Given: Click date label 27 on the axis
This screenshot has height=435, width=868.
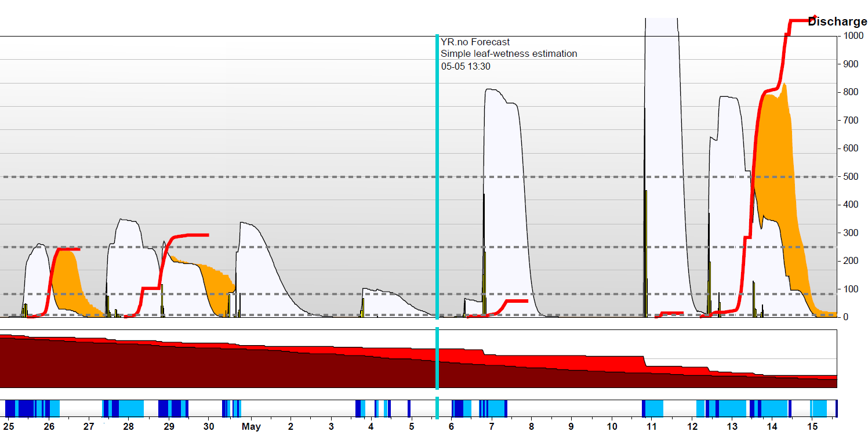Looking at the screenshot, I should (x=89, y=427).
